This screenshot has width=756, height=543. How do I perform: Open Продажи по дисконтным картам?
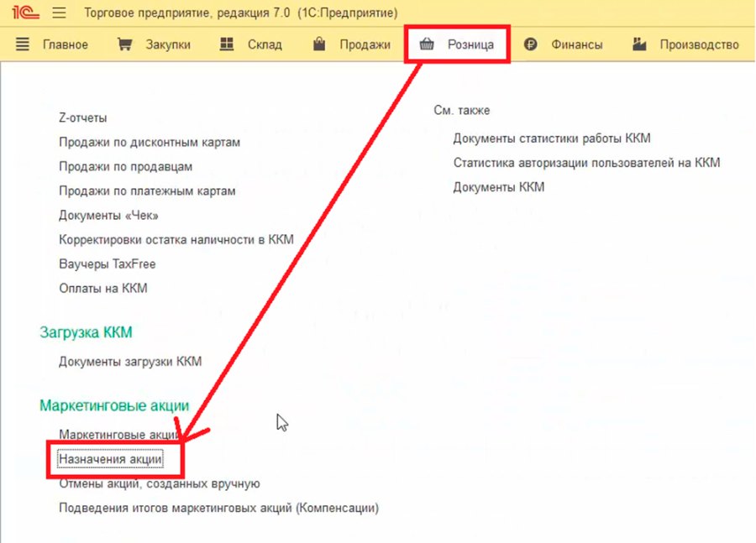[150, 143]
